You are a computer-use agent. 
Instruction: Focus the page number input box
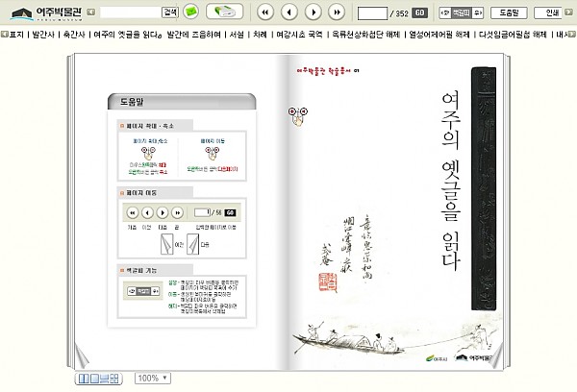click(372, 13)
